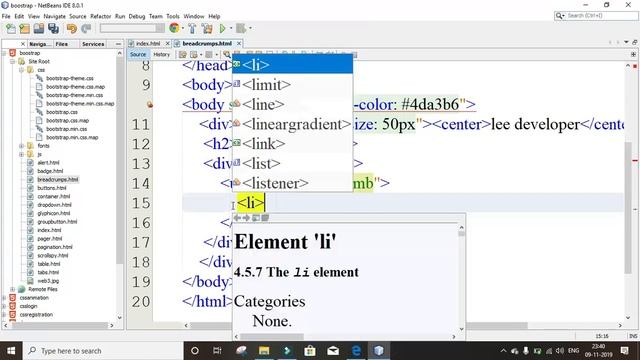The width and height of the screenshot is (640, 360).
Task: Select dropdown.html in project tree
Action: click(x=54, y=204)
